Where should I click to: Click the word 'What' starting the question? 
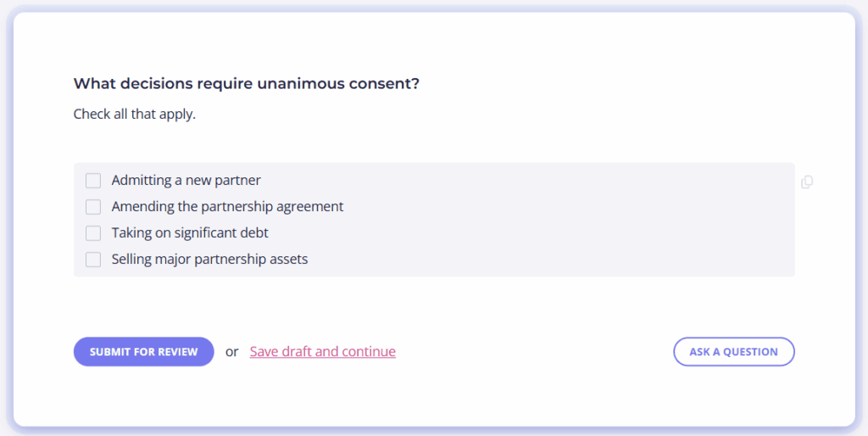point(95,84)
